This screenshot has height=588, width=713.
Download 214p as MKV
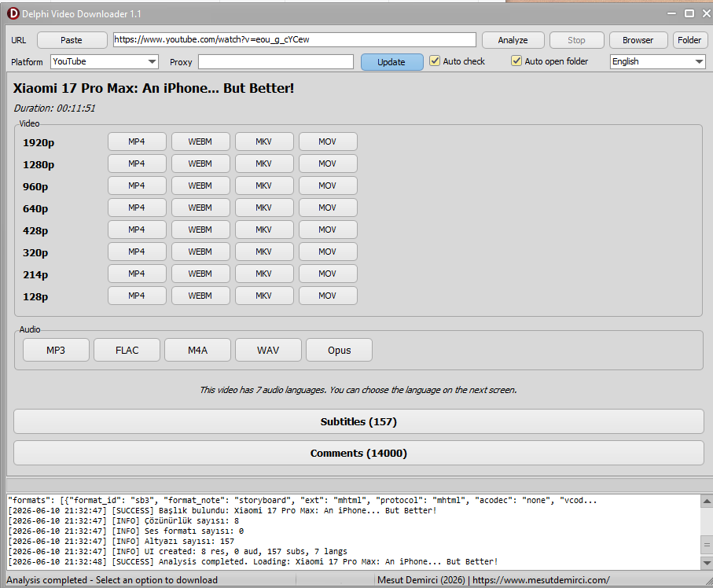pos(264,274)
